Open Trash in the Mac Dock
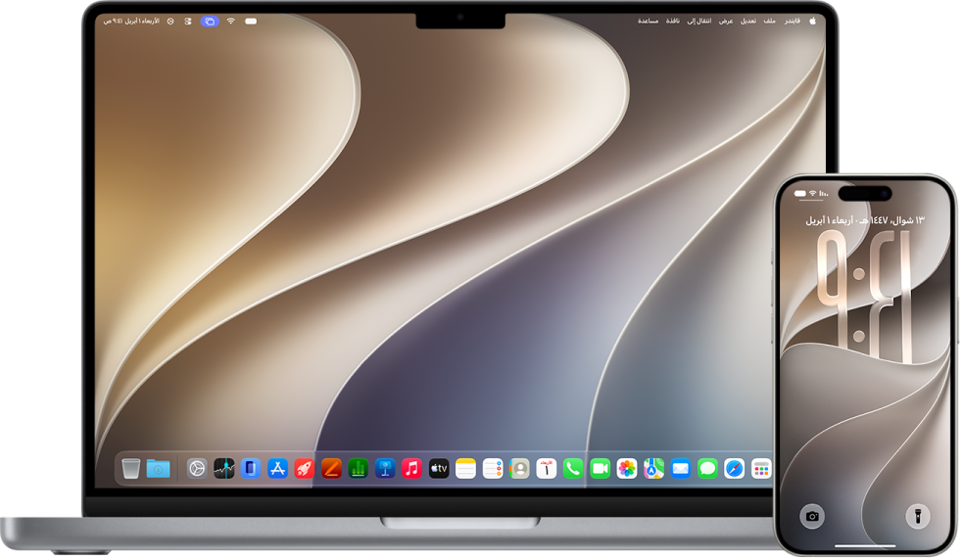962x560 pixels. 130,469
